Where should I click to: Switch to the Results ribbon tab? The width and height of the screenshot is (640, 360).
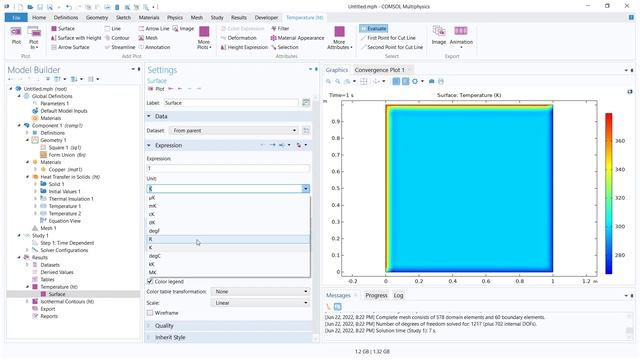pos(239,18)
